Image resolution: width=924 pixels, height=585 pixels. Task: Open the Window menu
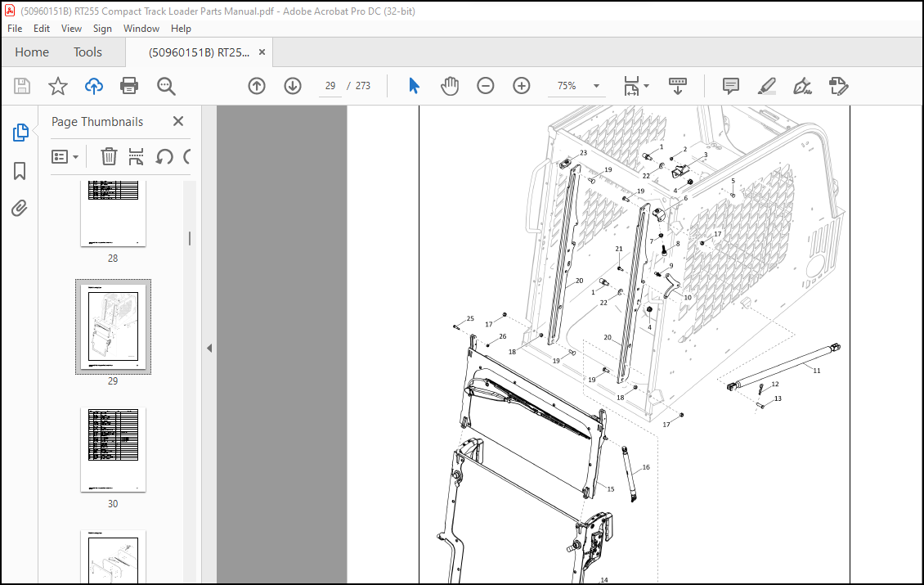coord(141,29)
